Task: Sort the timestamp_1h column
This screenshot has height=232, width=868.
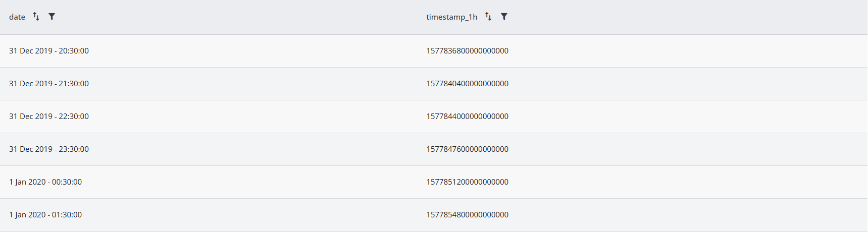Action: click(488, 17)
